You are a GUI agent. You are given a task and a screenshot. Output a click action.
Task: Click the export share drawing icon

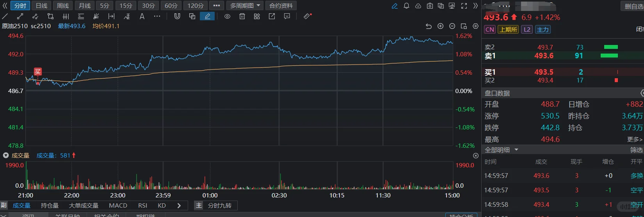272,16
